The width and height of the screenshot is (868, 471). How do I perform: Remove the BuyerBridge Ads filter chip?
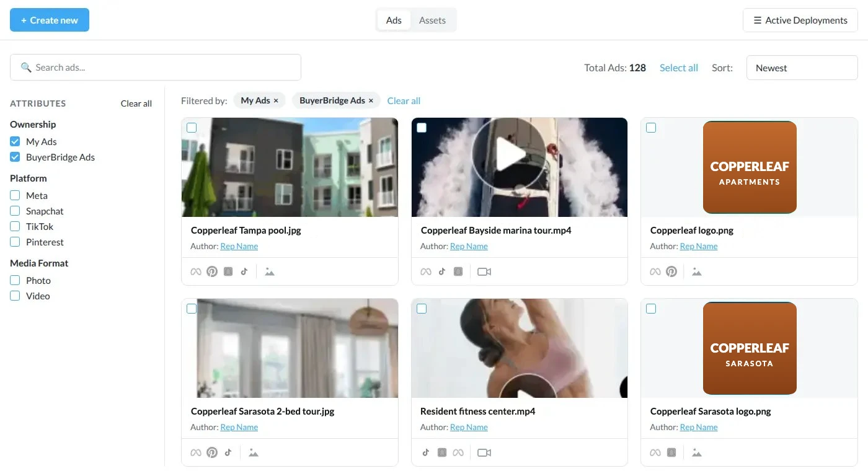(371, 100)
